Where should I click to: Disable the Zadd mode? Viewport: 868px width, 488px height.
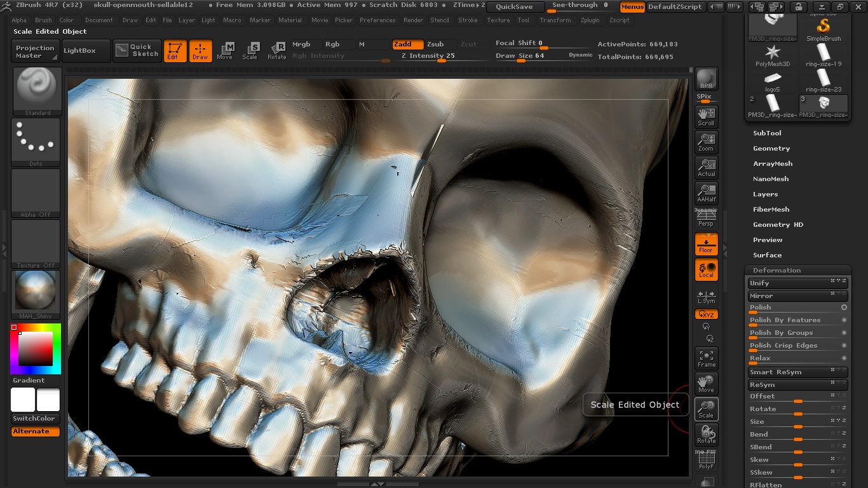(x=407, y=44)
